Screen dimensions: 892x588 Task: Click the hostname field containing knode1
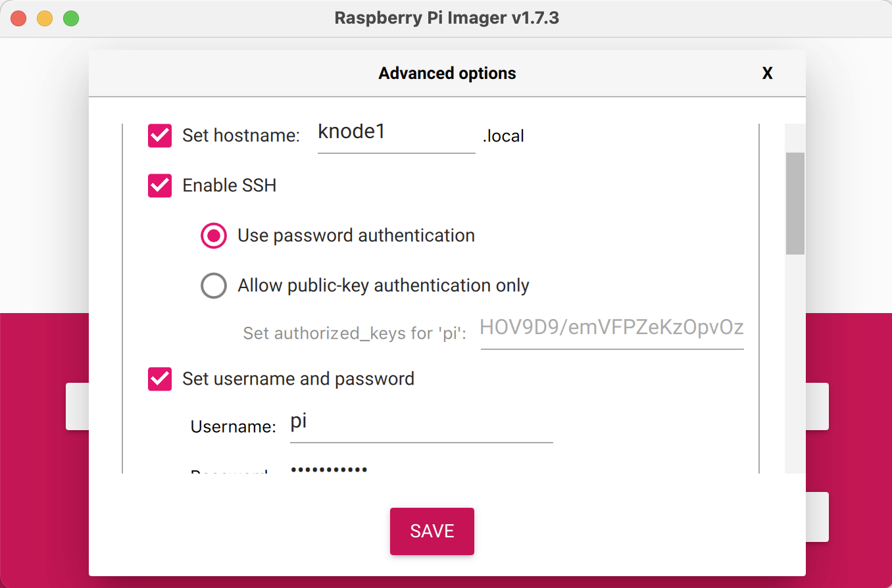tap(396, 134)
